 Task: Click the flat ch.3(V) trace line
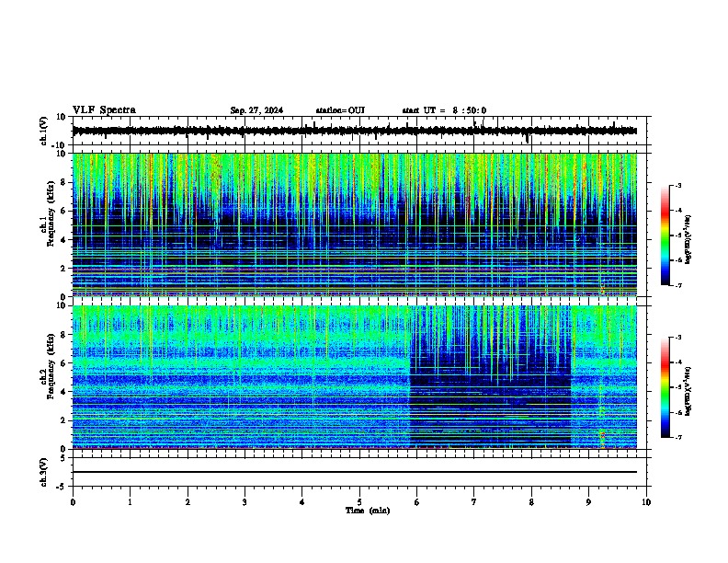tap(355, 472)
